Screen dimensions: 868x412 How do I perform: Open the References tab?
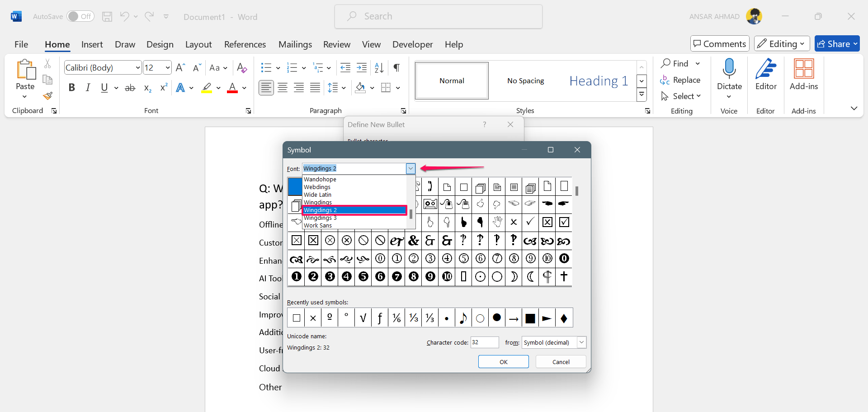click(245, 44)
